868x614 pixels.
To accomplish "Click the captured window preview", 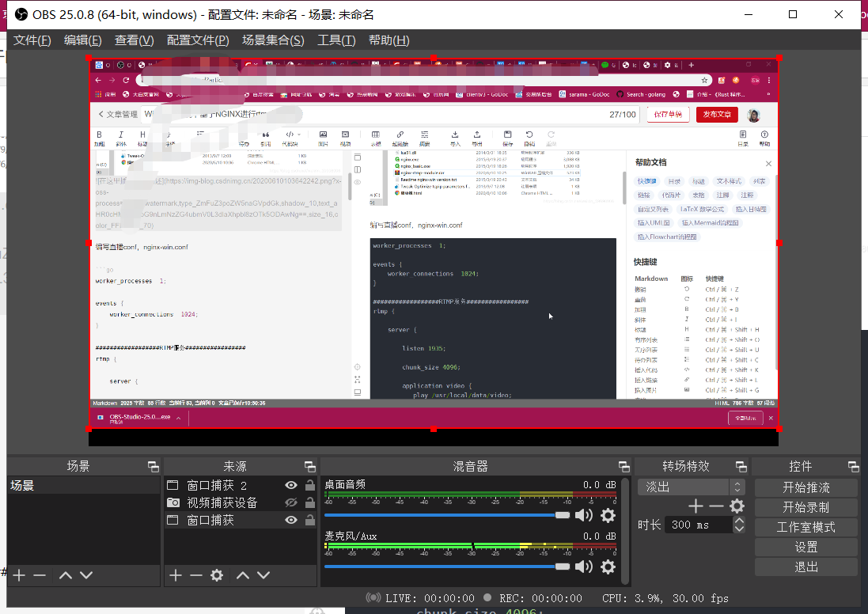I will 434,244.
